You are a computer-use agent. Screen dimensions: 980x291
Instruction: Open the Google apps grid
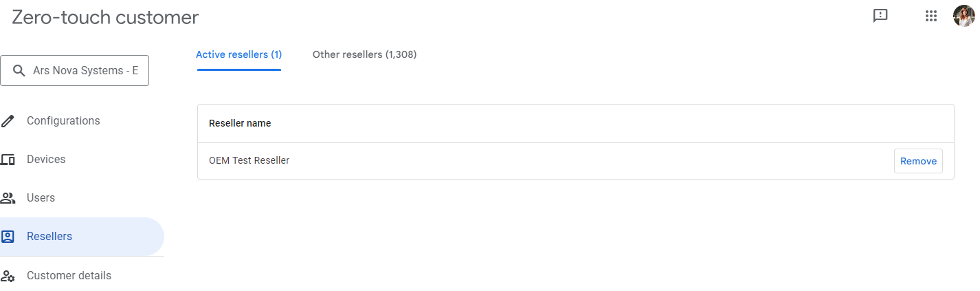coord(931,16)
